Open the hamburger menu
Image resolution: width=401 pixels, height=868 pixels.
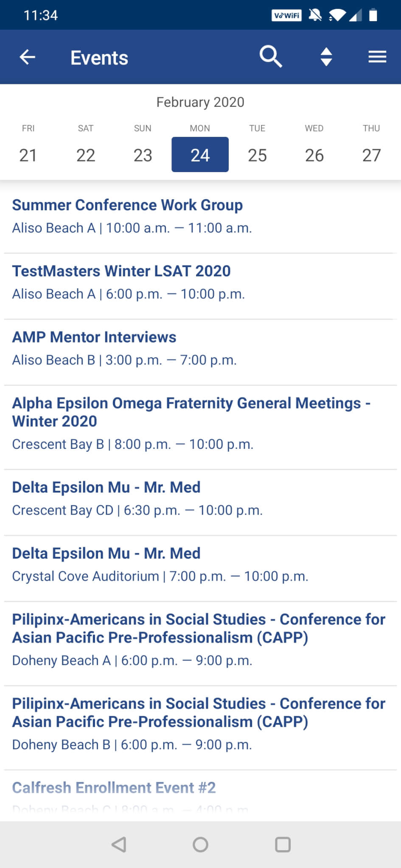tap(377, 57)
